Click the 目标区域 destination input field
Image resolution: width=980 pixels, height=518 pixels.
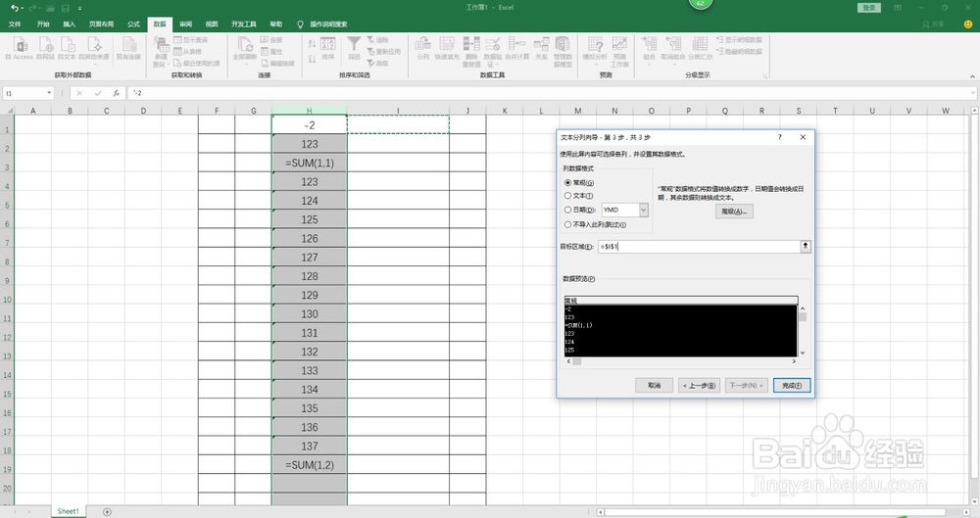tap(699, 246)
